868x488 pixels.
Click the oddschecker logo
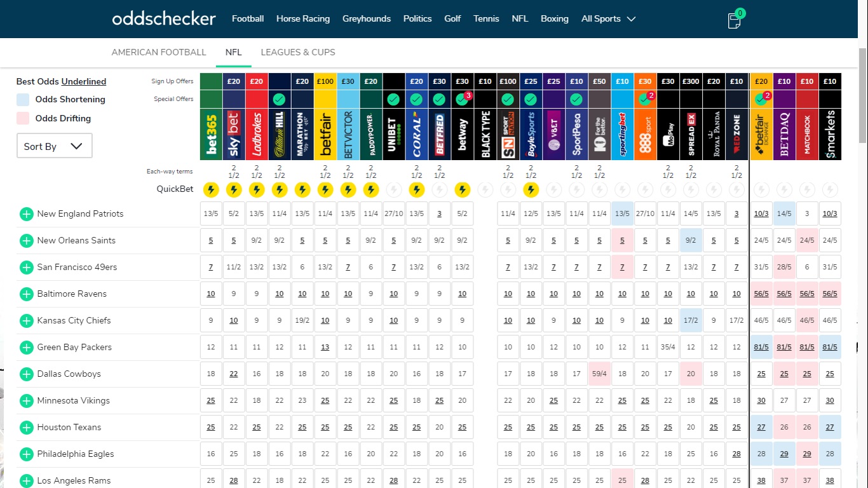164,18
